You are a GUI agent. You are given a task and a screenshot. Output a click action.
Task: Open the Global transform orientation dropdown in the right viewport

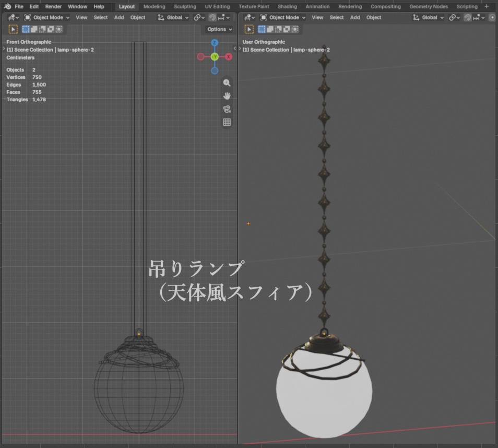tap(428, 17)
